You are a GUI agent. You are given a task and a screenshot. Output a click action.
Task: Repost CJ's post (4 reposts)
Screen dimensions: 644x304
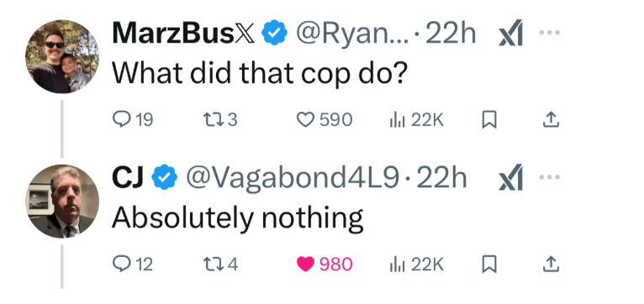point(220,265)
